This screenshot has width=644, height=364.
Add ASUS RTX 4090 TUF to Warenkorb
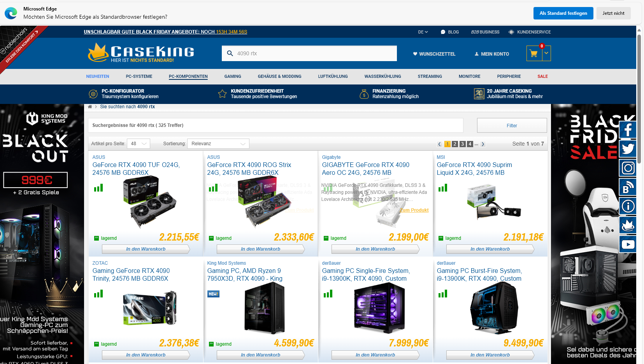pyautogui.click(x=146, y=249)
